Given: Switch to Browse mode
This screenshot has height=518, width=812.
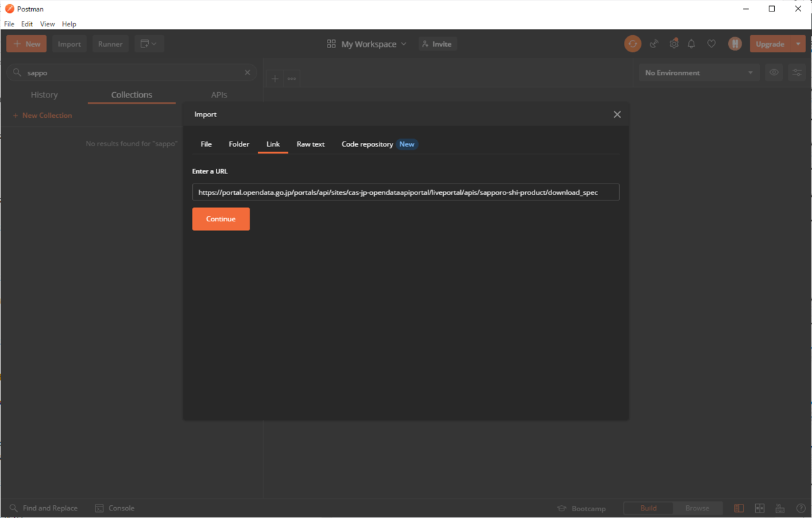Looking at the screenshot, I should (x=698, y=508).
